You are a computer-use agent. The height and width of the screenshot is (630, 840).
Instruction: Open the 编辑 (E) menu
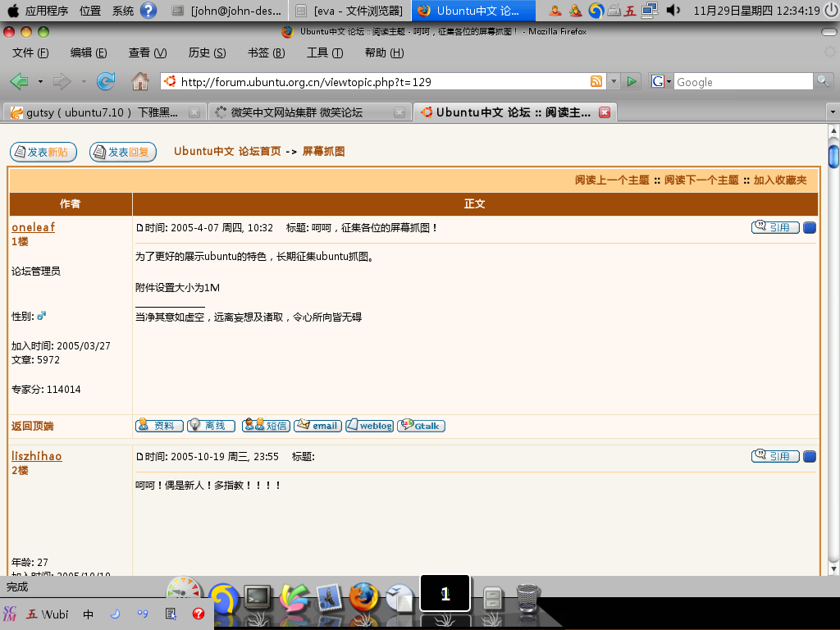[89, 52]
